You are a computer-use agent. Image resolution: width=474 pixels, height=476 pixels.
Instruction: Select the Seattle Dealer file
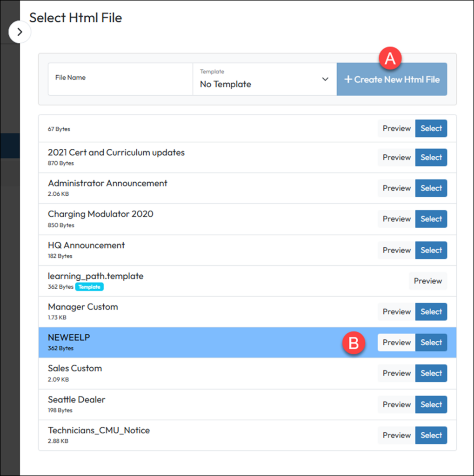click(431, 404)
